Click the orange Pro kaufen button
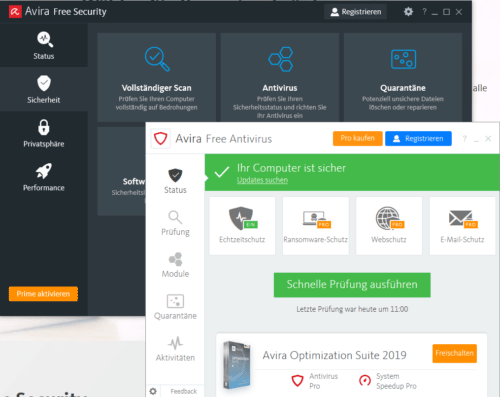 coord(357,138)
